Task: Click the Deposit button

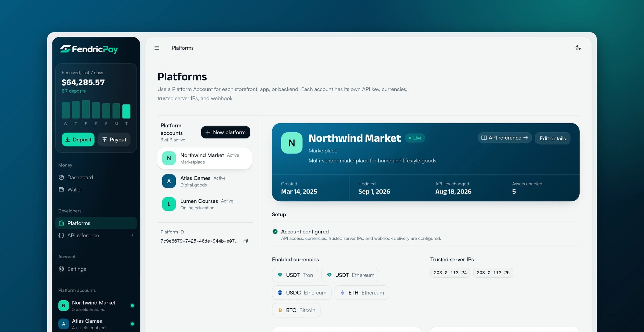Action: click(x=78, y=140)
